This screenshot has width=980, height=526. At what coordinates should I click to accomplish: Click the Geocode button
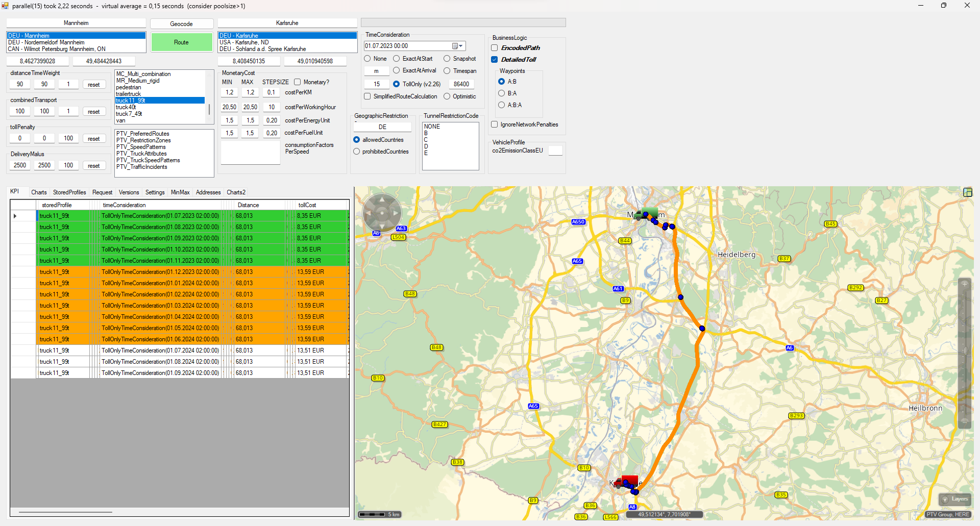(x=181, y=24)
